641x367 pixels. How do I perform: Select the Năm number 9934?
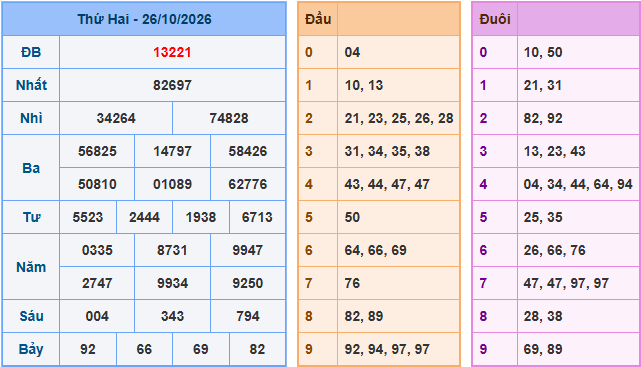(x=173, y=283)
